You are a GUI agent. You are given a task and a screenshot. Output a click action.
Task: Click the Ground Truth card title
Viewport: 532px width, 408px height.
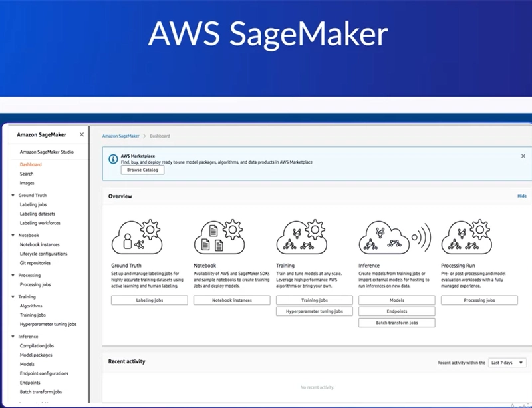(126, 266)
